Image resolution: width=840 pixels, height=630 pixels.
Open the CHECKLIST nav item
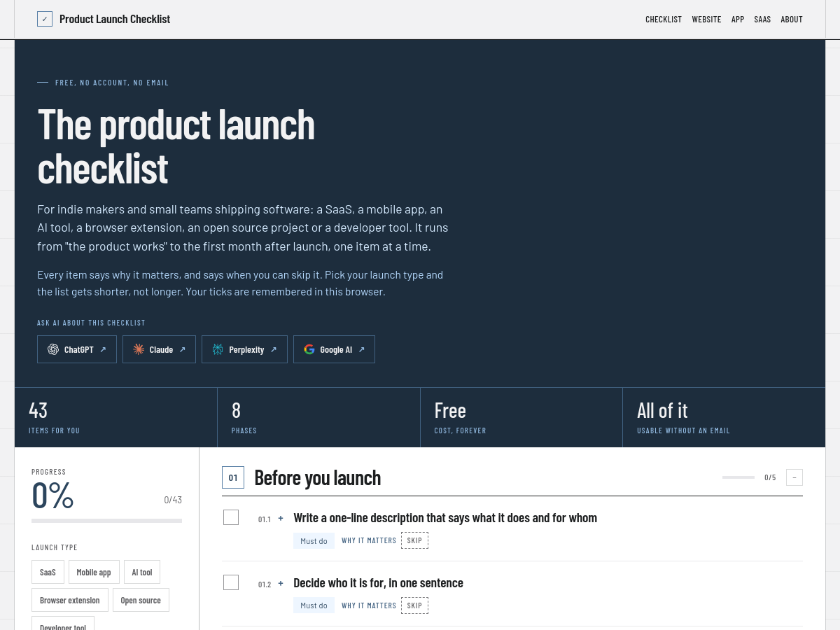664,20
